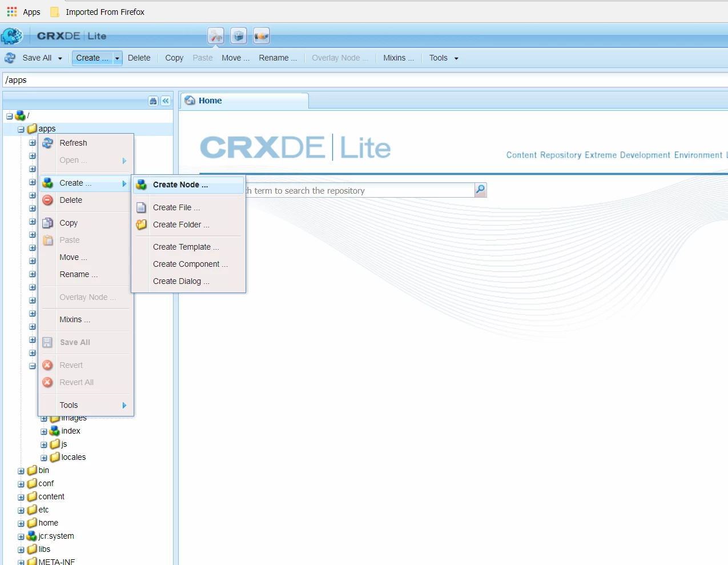This screenshot has width=728, height=565.
Task: Click Mixins in the toolbar
Action: coord(399,58)
